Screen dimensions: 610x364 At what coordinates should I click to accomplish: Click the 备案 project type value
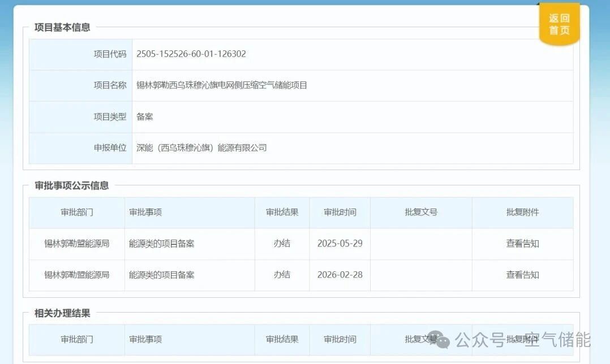(x=145, y=117)
